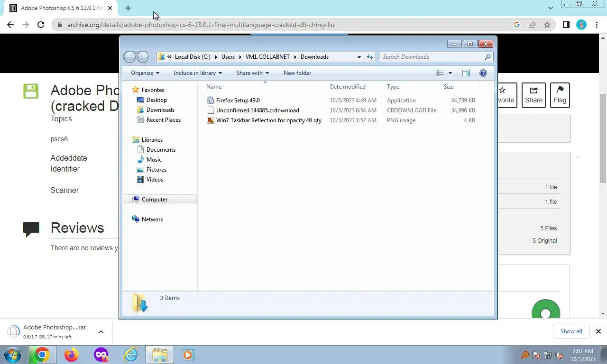Click the Share button on archive.org page

(x=533, y=95)
